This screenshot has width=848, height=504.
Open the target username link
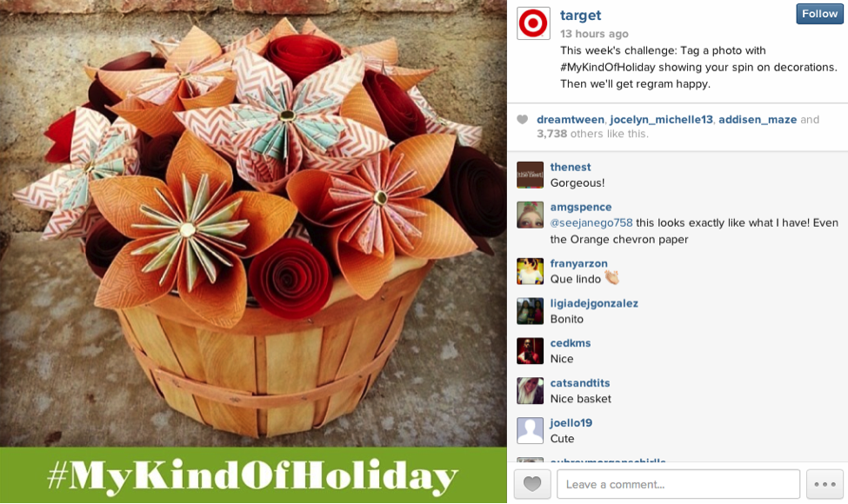click(x=580, y=16)
